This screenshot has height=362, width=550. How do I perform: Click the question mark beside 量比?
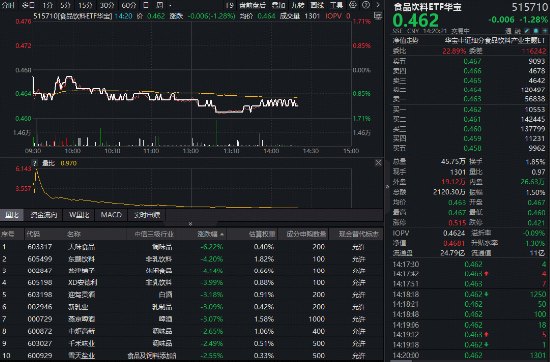tap(34, 163)
